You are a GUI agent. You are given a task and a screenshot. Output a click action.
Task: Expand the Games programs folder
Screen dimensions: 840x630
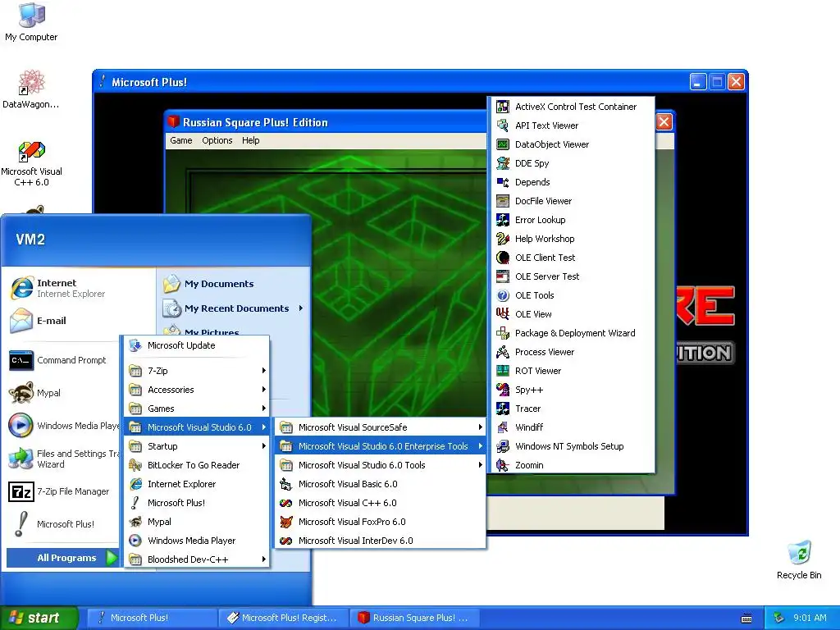[197, 409]
